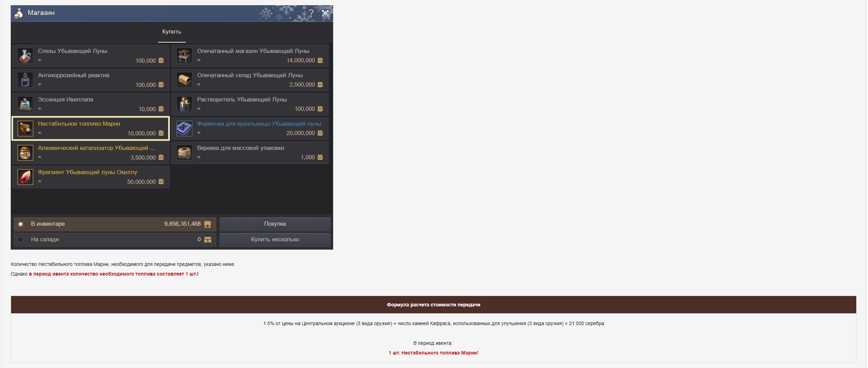Click the red text 1 шт. Нестабильного топлива Марни!
The height and width of the screenshot is (368, 868).
click(x=433, y=353)
